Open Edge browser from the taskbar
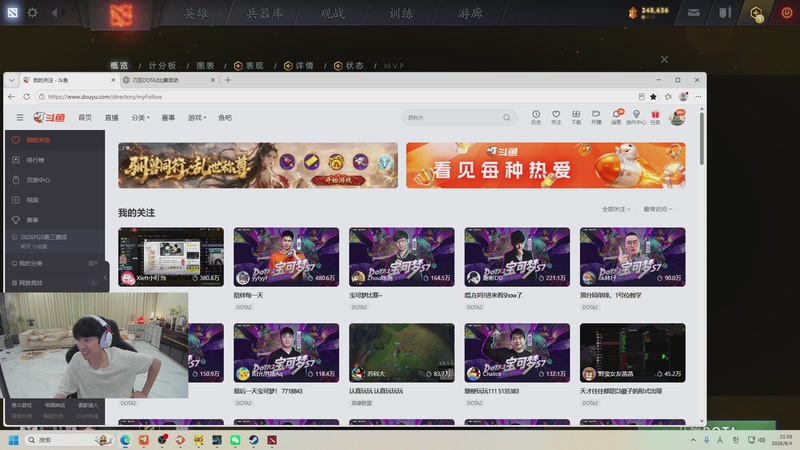 click(125, 440)
